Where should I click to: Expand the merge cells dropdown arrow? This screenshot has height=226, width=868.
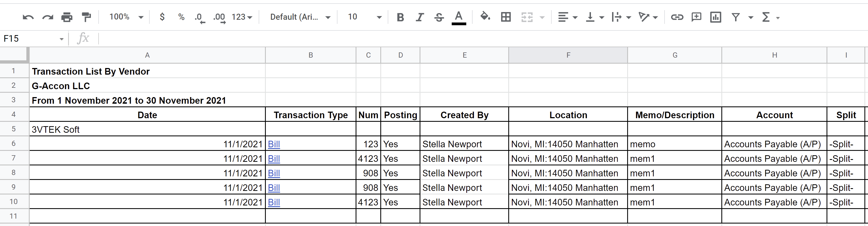tap(542, 18)
